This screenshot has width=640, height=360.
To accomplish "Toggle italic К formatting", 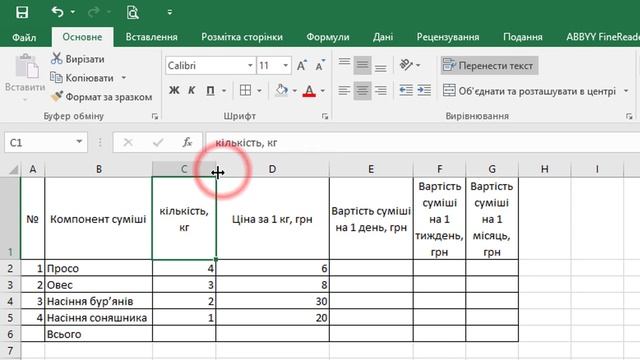I will click(191, 90).
